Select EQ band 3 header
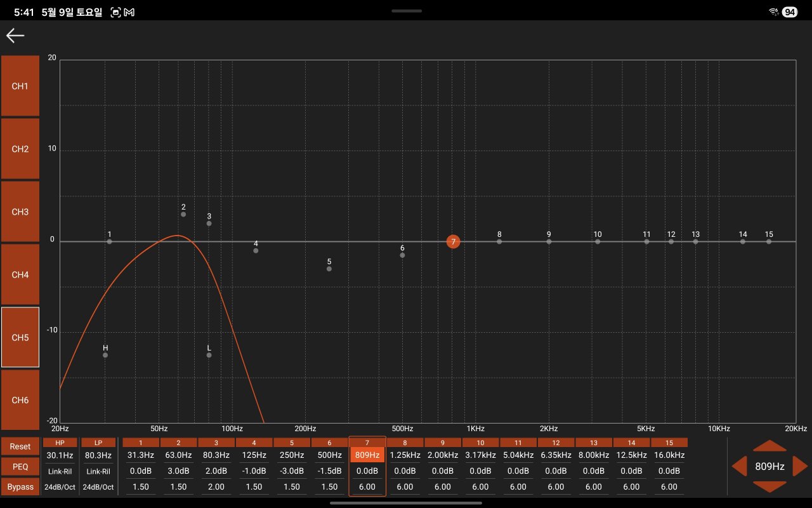812x508 pixels. point(216,443)
